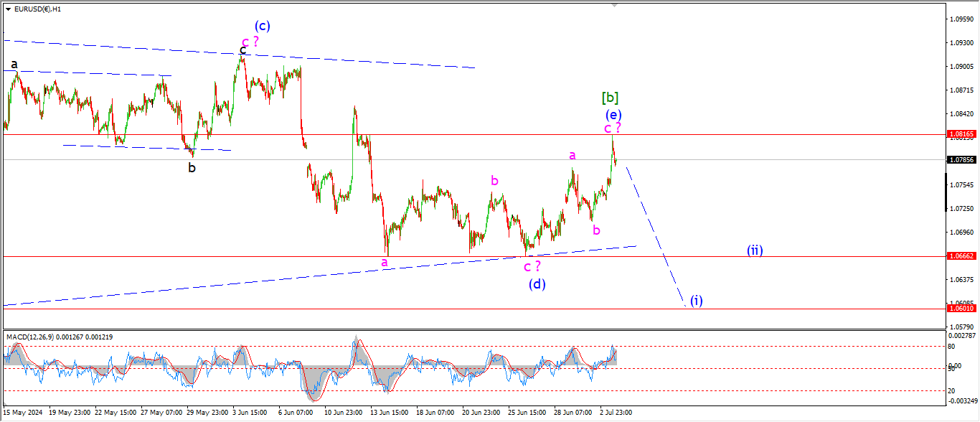The width and height of the screenshot is (980, 422).
Task: Click the 1.09590 price on the scale
Action: point(961,19)
